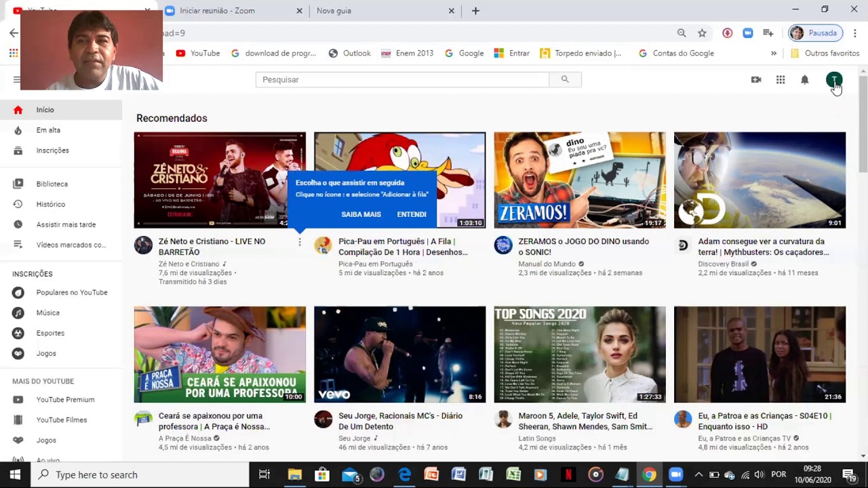Screen dimensions: 868x488
Task: Open Populares no YouTube subscription
Action: tap(61, 292)
